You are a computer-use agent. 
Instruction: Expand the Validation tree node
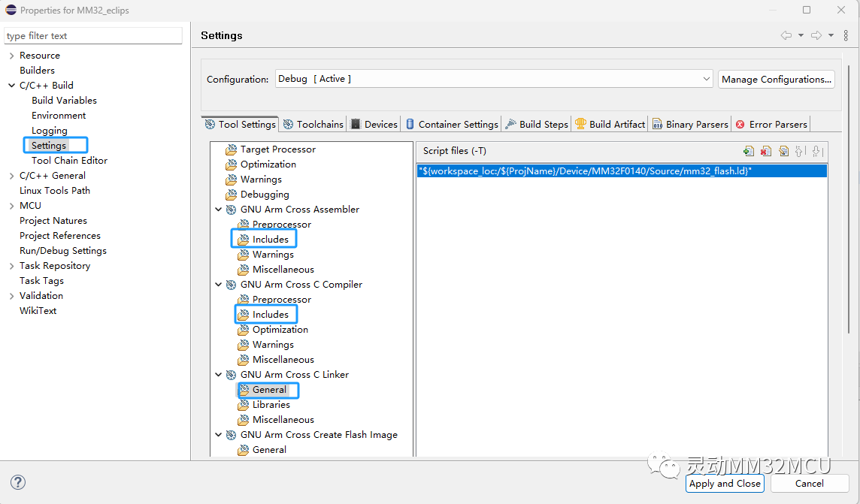click(x=11, y=296)
